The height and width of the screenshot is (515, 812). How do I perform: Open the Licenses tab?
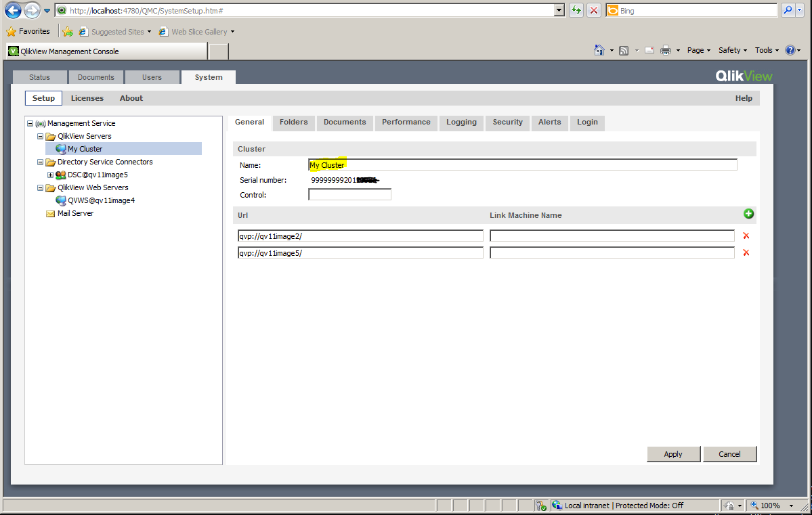coord(87,98)
